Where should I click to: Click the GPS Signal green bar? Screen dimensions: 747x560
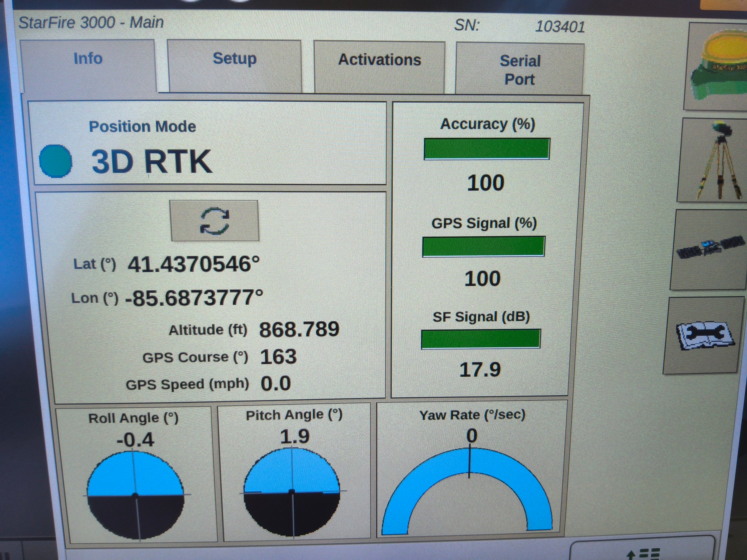483,246
